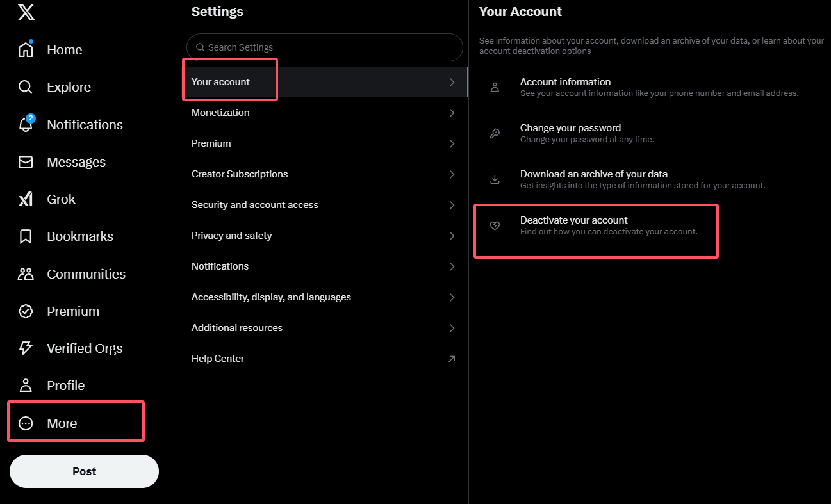Select the Verified Orgs lightning icon
This screenshot has height=504, width=831.
click(x=26, y=348)
